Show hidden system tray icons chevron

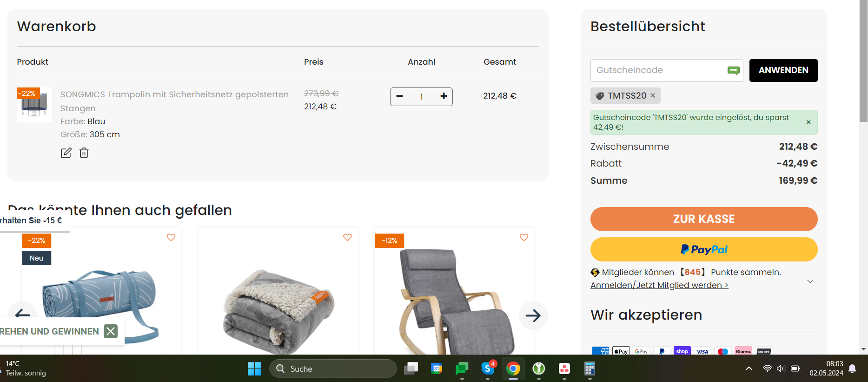click(749, 369)
